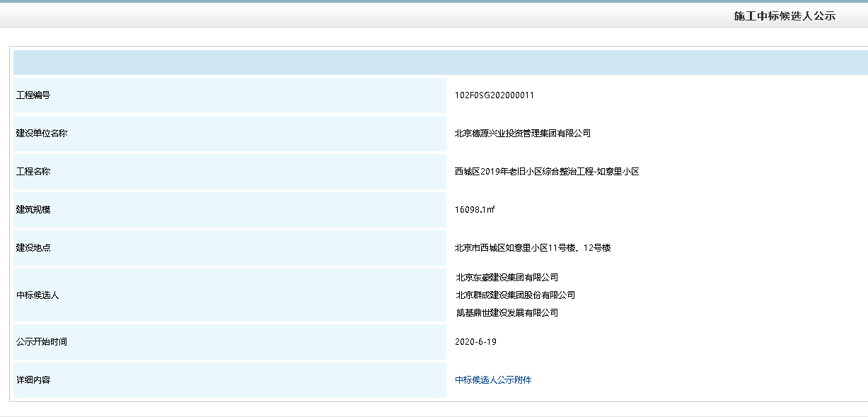Select the 16098.1㎡ building scale value

coord(475,210)
